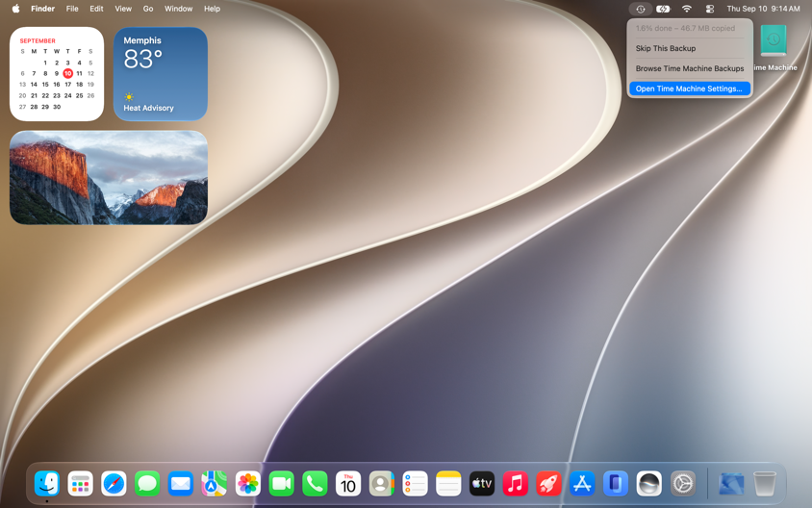This screenshot has width=812, height=508.
Task: Open the Window menu
Action: [179, 9]
